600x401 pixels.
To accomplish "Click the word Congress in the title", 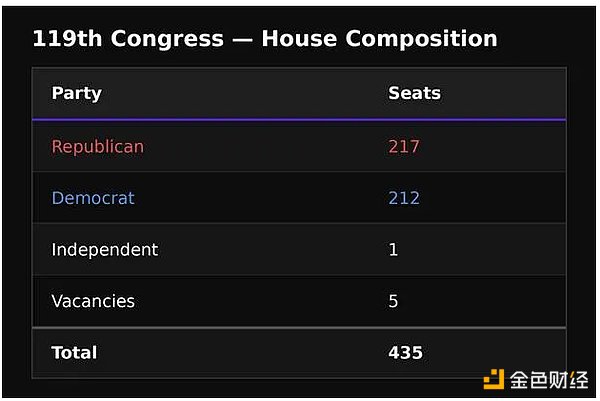I will coord(167,40).
